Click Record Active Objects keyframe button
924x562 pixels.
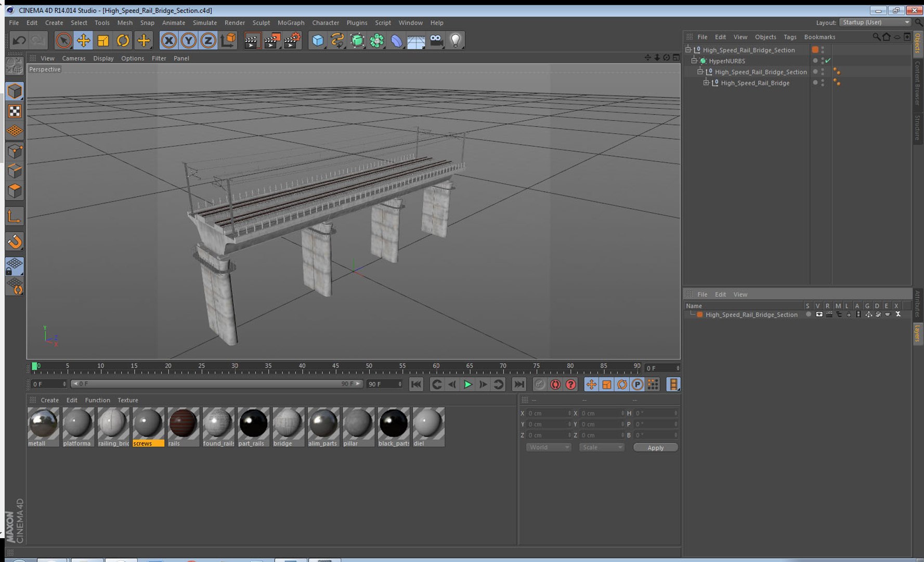[x=540, y=385]
